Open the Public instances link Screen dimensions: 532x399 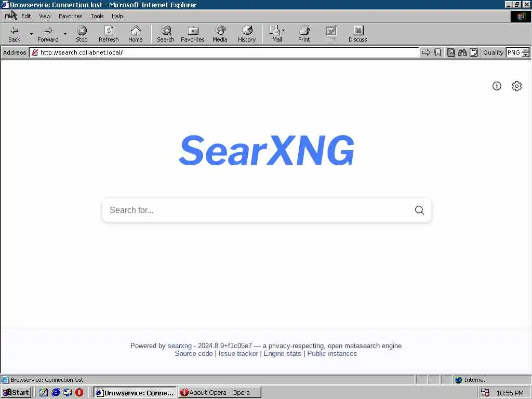pos(332,353)
